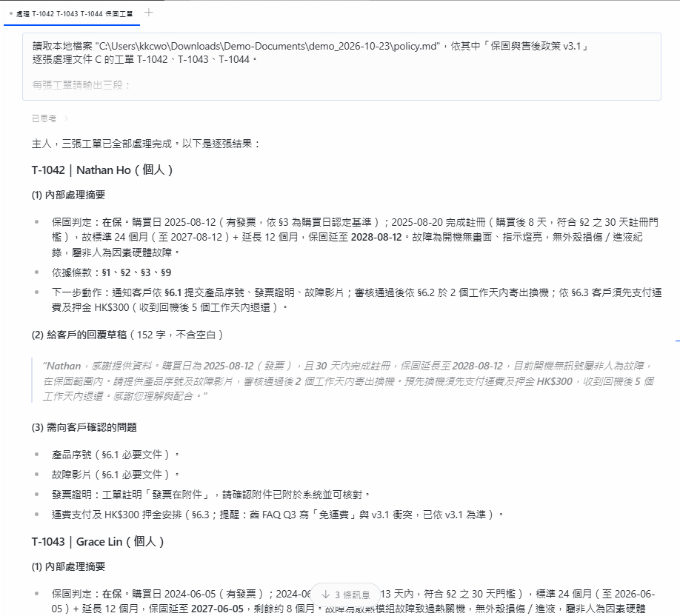Click the 產品序號（§6.1 必要文件）bullet
The height and width of the screenshot is (616, 680).
(x=116, y=455)
